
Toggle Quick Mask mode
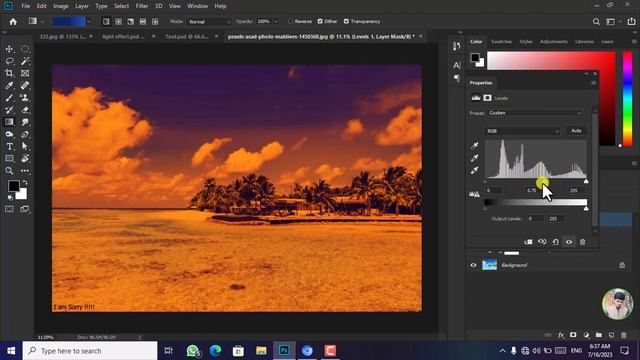pos(9,209)
